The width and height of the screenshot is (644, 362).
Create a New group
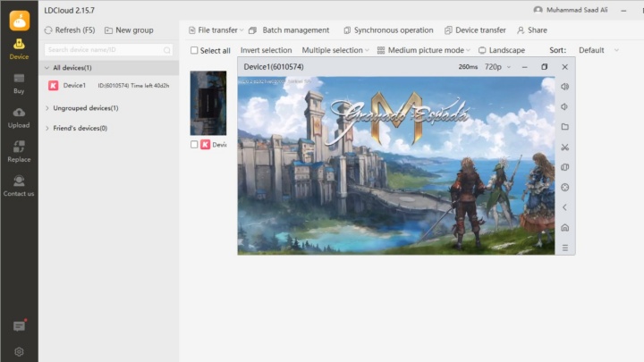pyautogui.click(x=129, y=30)
